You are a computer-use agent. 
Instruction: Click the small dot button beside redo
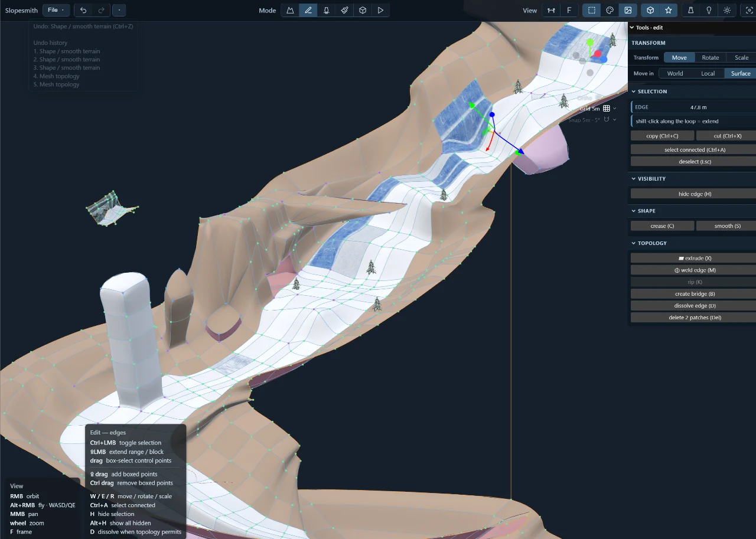pyautogui.click(x=119, y=10)
